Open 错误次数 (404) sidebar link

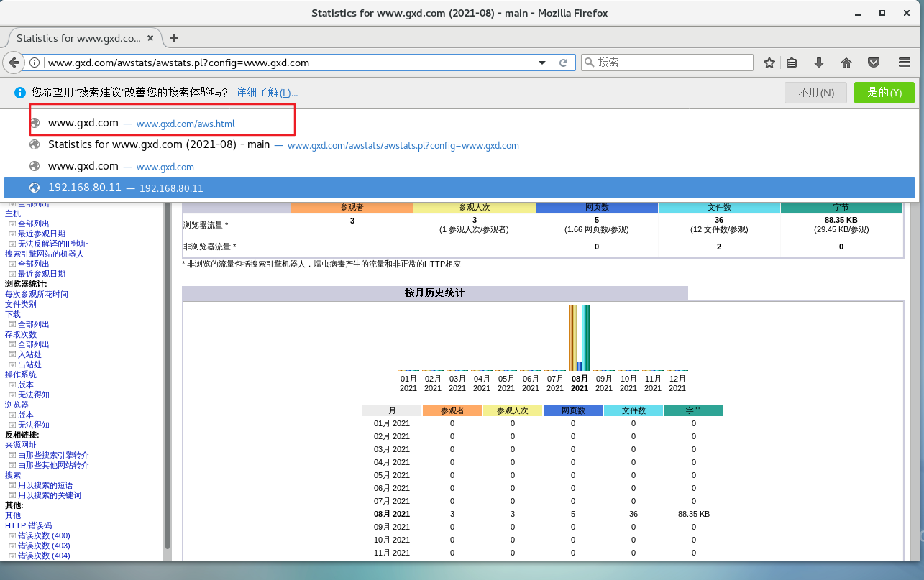coord(44,556)
